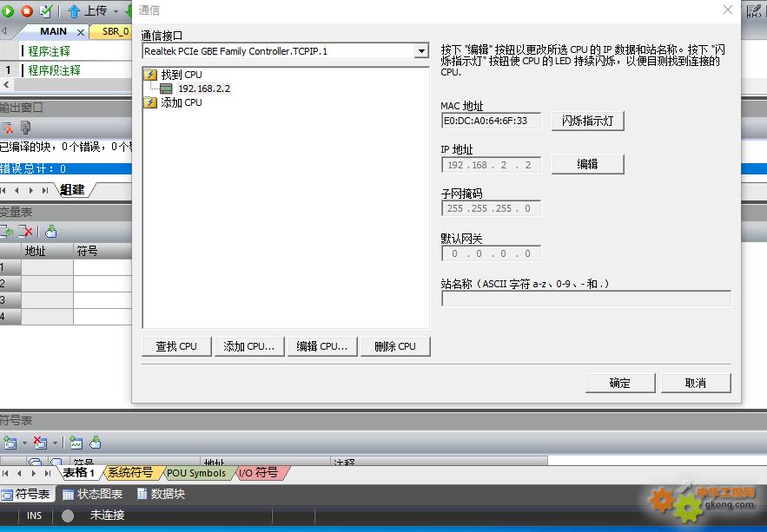Click last-tab arrow in symbol table tabs
This screenshot has width=767, height=532.
[x=48, y=473]
